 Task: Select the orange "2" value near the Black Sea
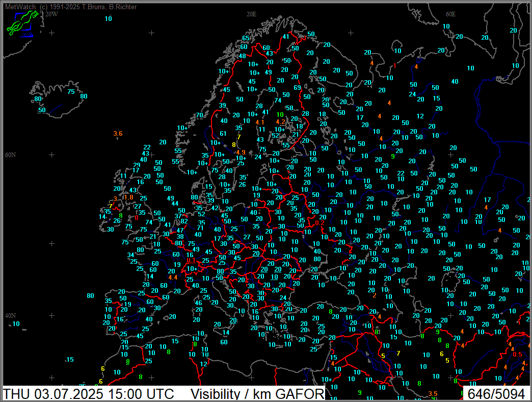[x=375, y=295]
